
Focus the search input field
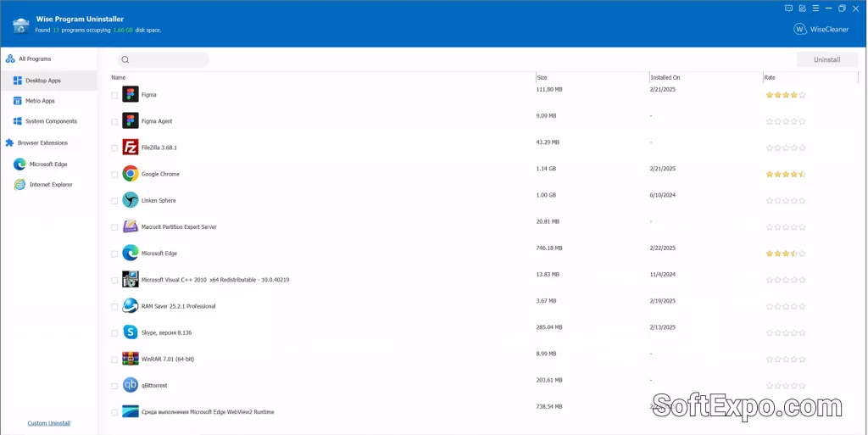164,59
